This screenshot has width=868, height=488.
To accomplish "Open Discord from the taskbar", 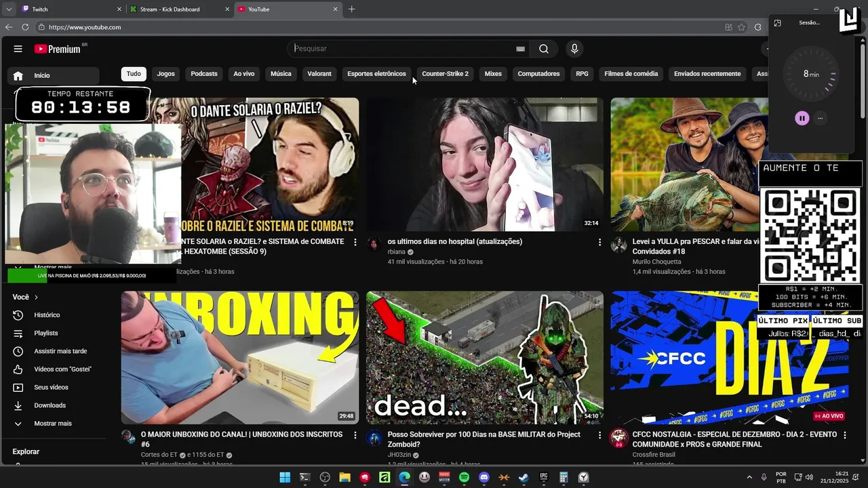I will tap(484, 477).
